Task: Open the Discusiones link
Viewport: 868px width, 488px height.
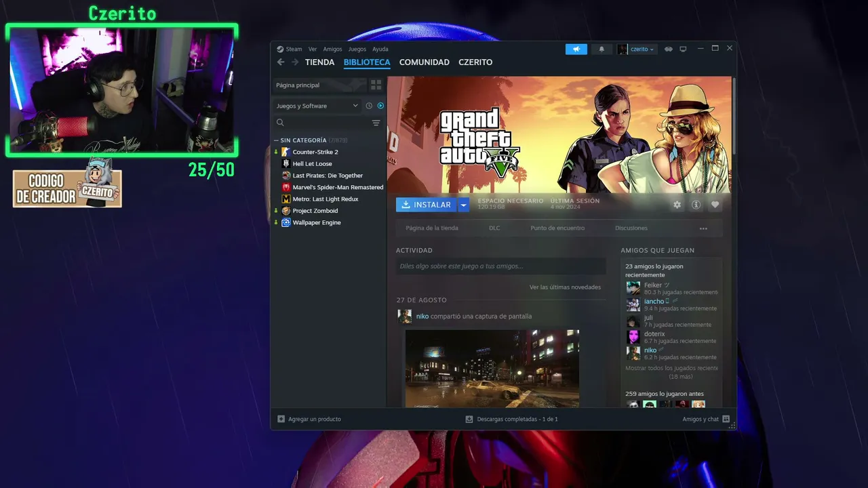Action: coord(631,228)
